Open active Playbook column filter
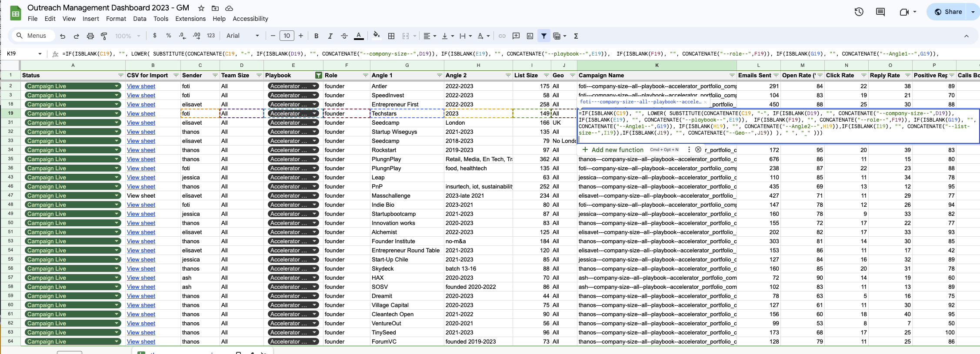The width and height of the screenshot is (980, 354). (319, 76)
